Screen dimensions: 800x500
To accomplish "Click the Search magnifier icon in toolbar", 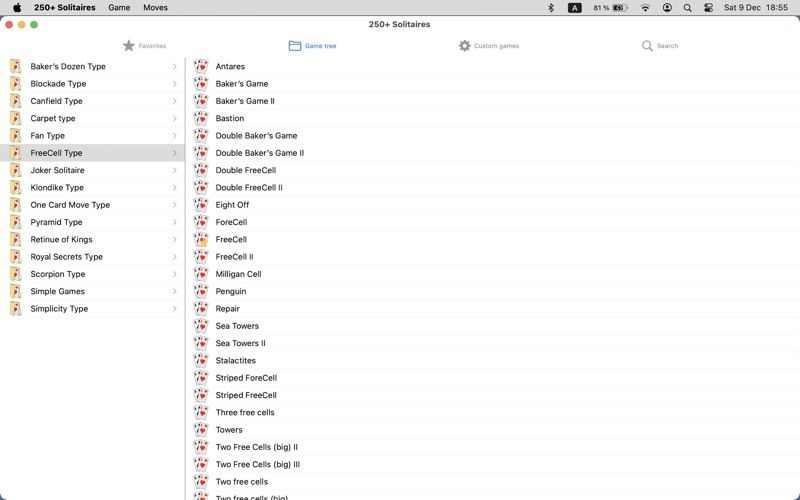I will [647, 46].
